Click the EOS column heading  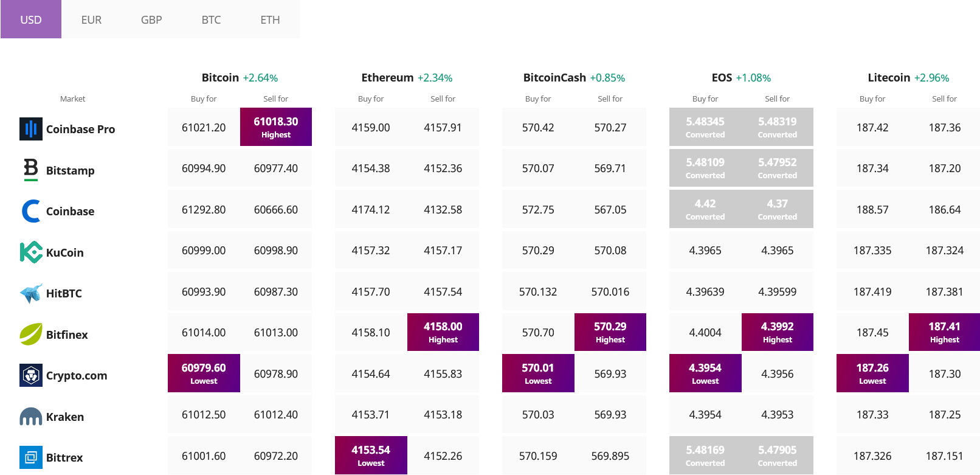tap(722, 77)
